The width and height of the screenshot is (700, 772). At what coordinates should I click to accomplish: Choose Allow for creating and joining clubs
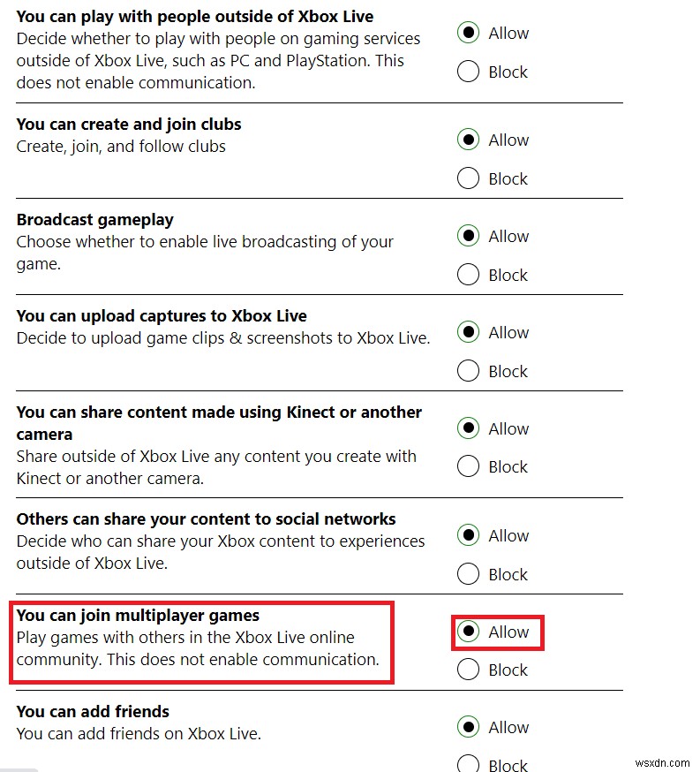point(469,140)
